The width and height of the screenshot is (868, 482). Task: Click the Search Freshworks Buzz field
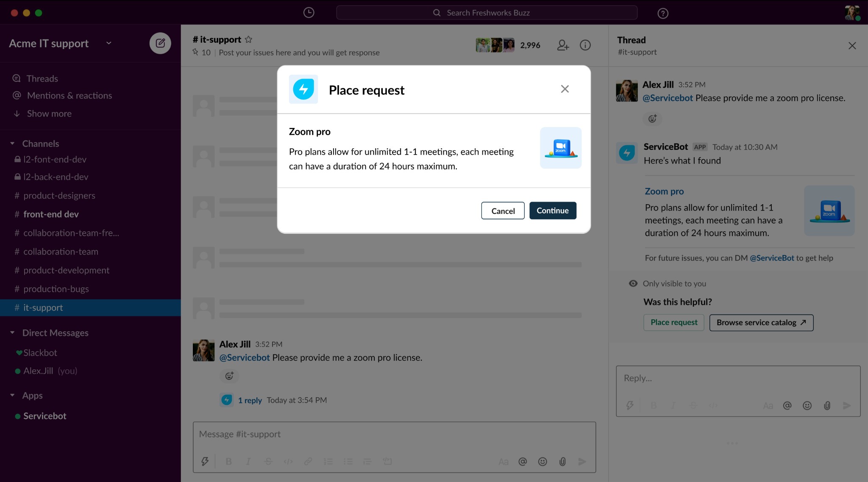coord(487,13)
